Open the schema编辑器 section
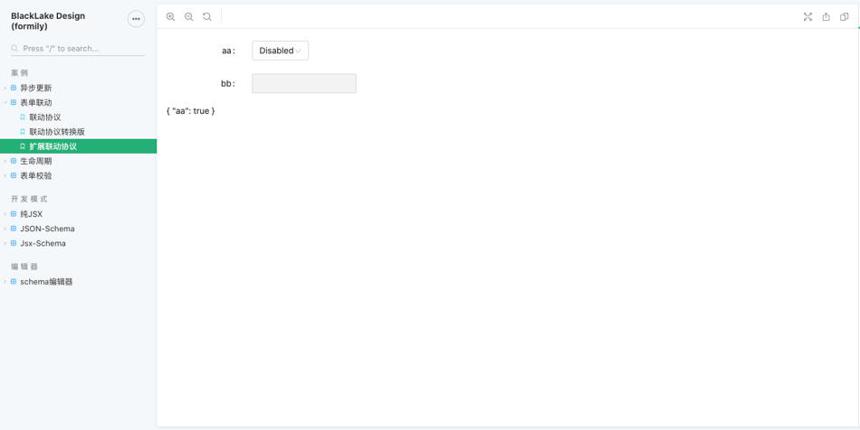860x430 pixels. pyautogui.click(x=78, y=282)
